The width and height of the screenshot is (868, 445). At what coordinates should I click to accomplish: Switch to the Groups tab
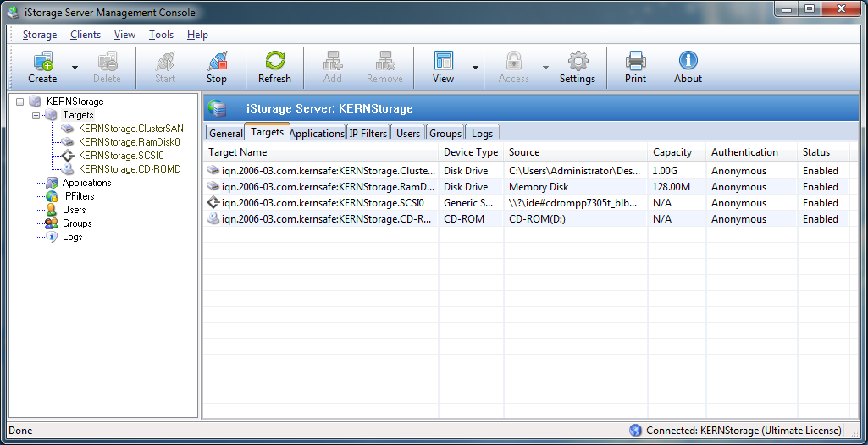445,133
